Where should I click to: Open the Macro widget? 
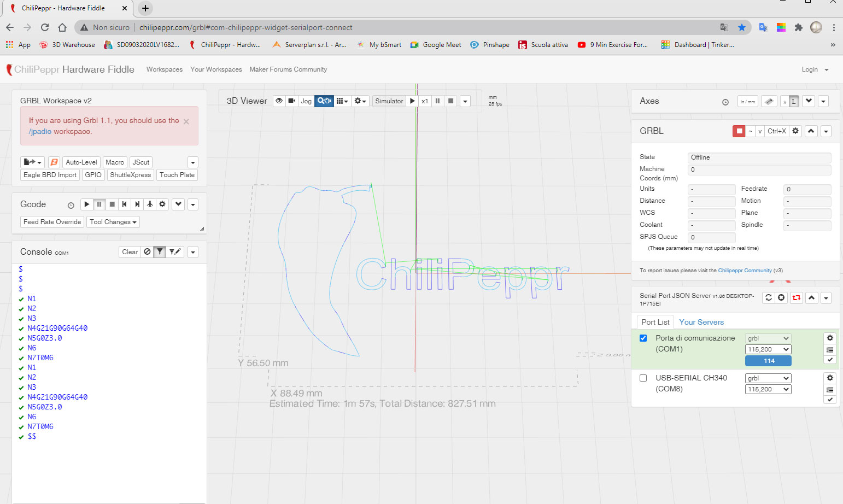pos(115,162)
